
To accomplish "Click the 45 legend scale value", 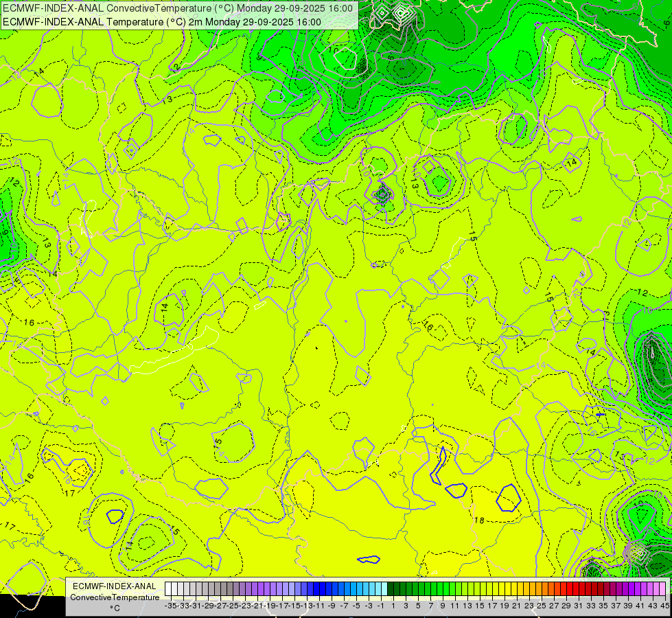I will (664, 606).
